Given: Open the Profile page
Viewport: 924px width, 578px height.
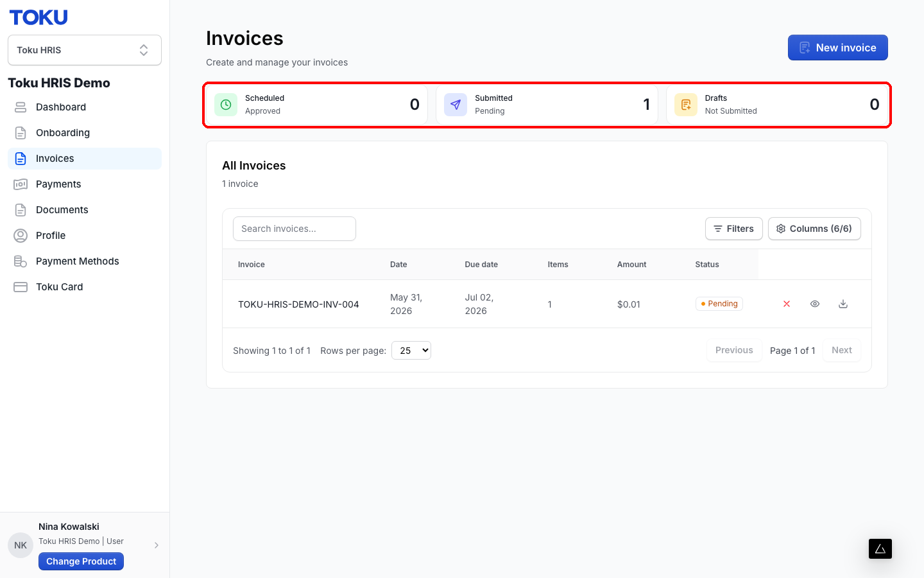Looking at the screenshot, I should [85, 236].
